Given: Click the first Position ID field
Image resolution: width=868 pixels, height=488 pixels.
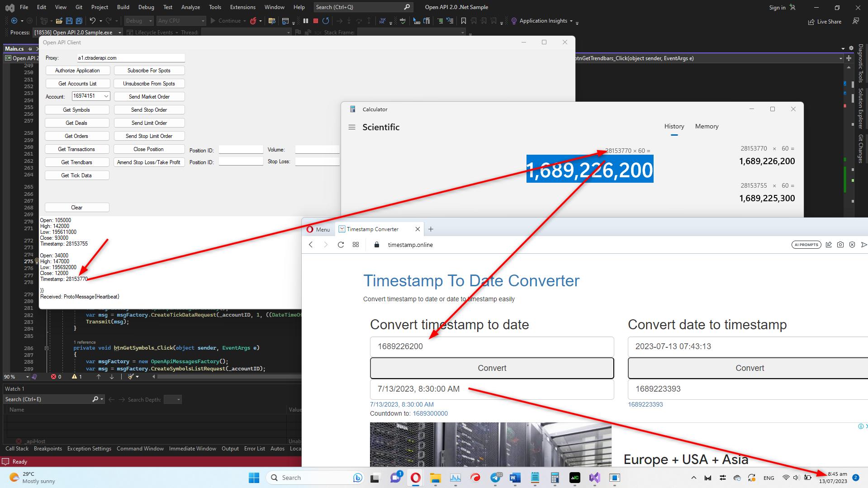Looking at the screenshot, I should coord(241,150).
